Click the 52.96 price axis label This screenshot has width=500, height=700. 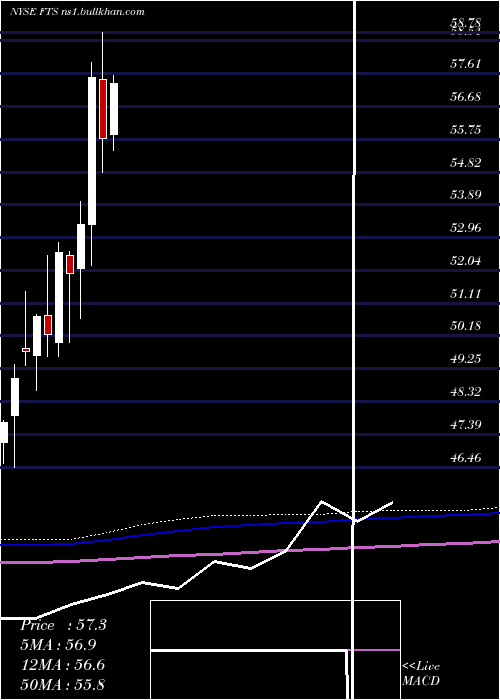(x=465, y=228)
